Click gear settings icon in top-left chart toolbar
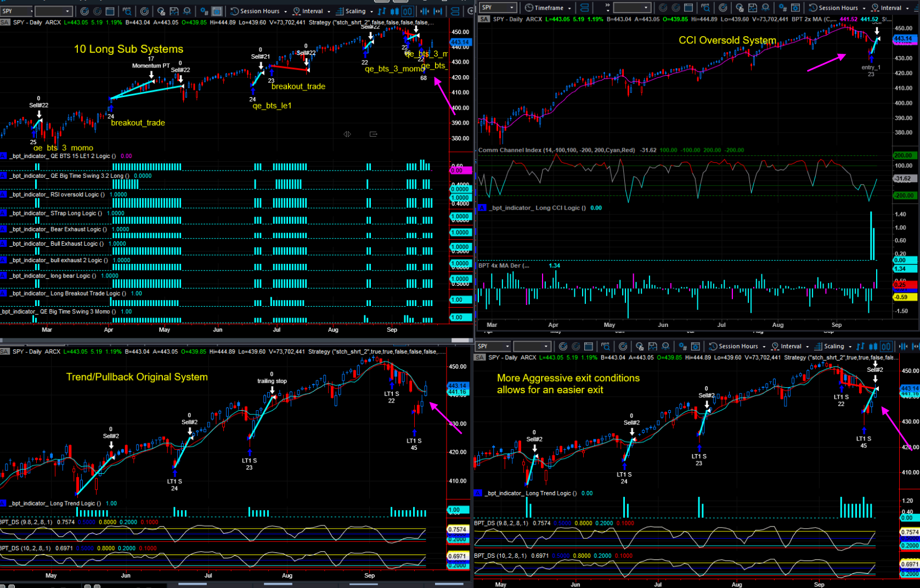The image size is (920, 588). click(x=204, y=11)
